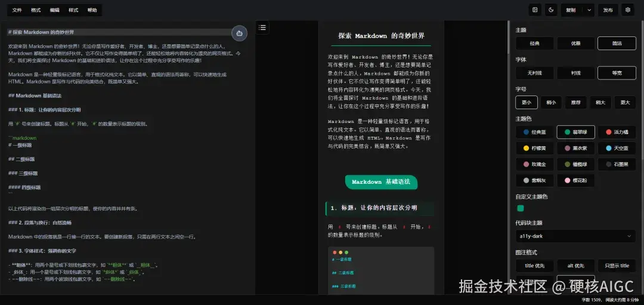Viewport: 644px width, 305px height.
Task: Pick the 雾烟灰 theme color
Action: 534,180
